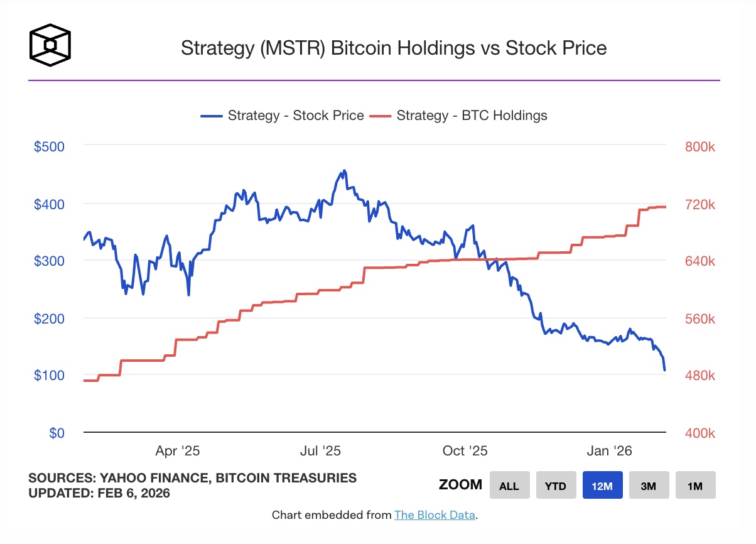Click the ZOOM label next to range buttons
The image size is (756, 544).
point(460,484)
